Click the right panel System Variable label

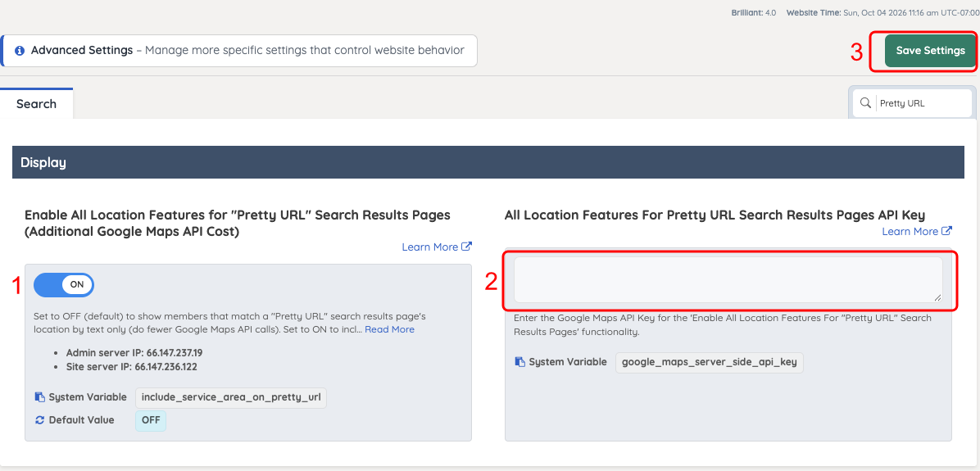568,362
